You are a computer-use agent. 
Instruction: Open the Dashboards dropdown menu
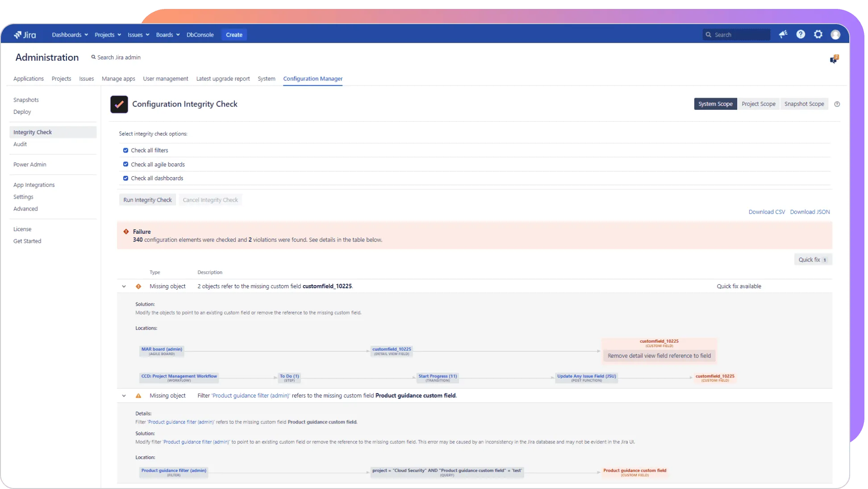(x=70, y=35)
